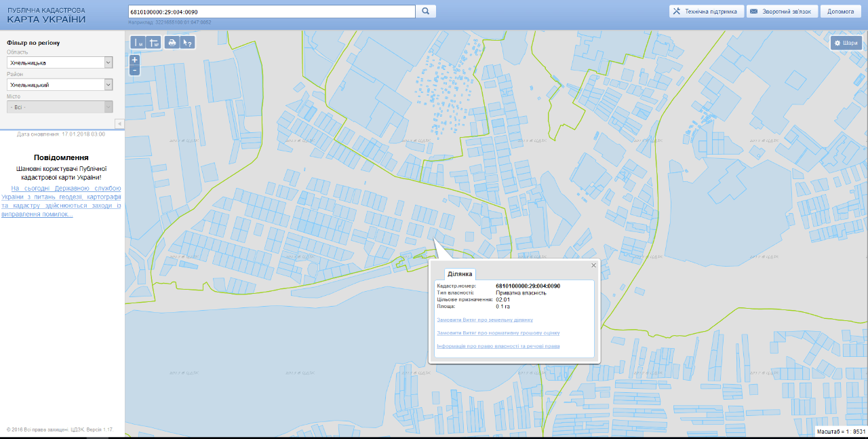Click the Повідомлення heading
Image resolution: width=868 pixels, height=439 pixels.
[x=61, y=157]
